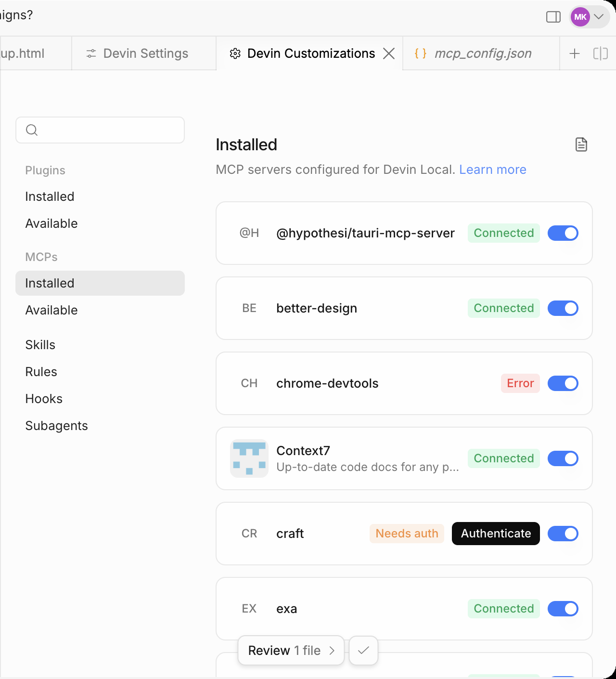Add a new tab with plus icon

click(x=575, y=53)
